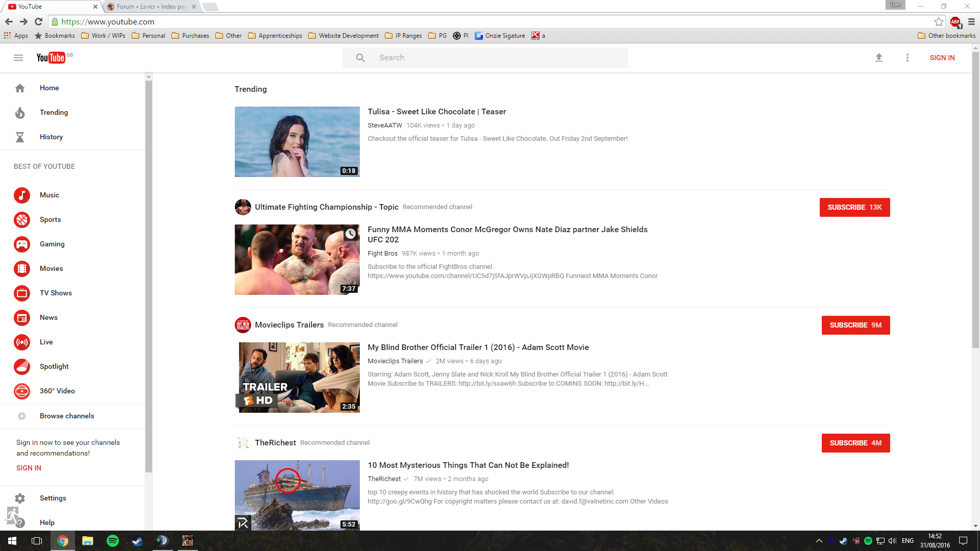Screen dimensions: 980x551
Task: Open the Tulisa Sweet Like Chocolate thumbnail
Action: (297, 142)
